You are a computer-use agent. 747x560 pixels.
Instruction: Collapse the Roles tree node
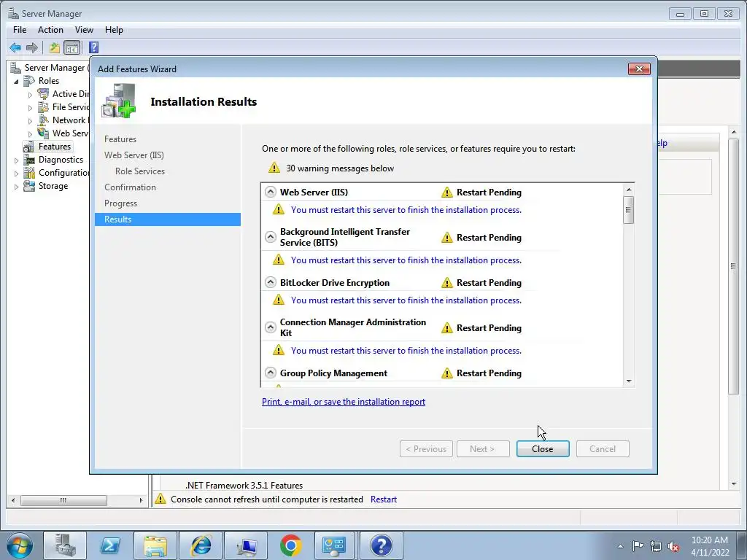[x=16, y=82]
